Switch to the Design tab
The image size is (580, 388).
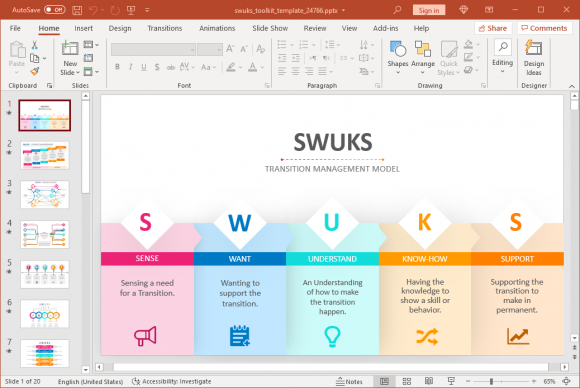click(x=120, y=28)
